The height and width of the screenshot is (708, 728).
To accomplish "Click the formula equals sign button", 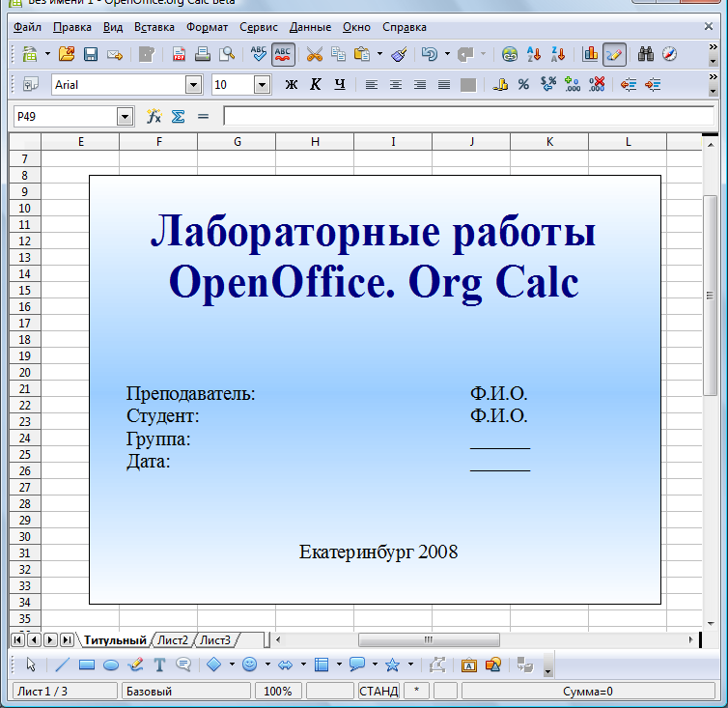I will click(203, 116).
